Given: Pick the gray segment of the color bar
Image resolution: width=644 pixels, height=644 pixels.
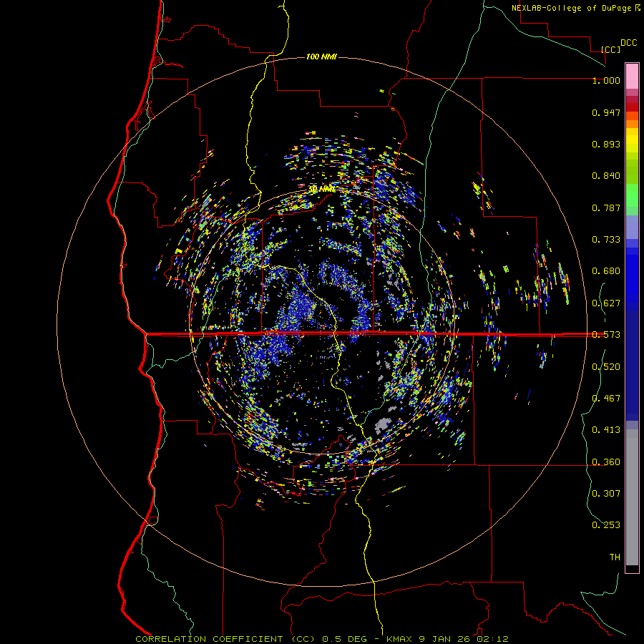Looking at the screenshot, I should pos(632,497).
